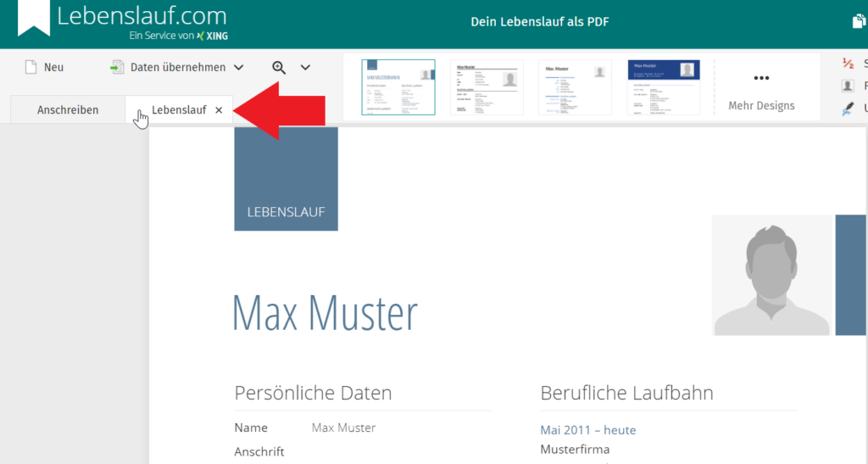Close the Lebenslauf tab with the X
The image size is (868, 464).
(219, 110)
